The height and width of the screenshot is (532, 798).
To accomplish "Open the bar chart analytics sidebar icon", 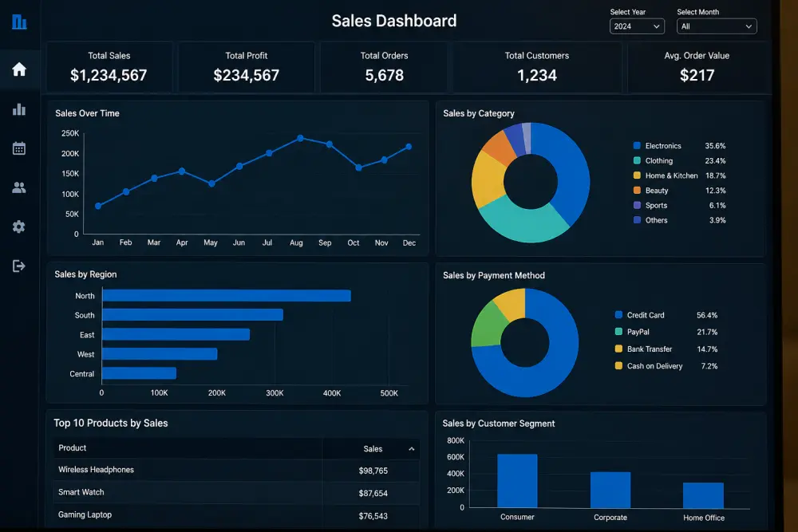I will pos(19,109).
